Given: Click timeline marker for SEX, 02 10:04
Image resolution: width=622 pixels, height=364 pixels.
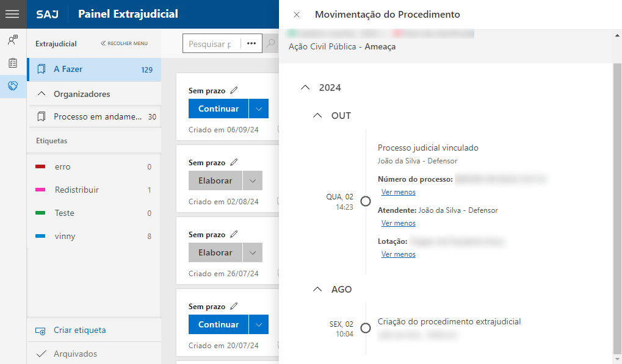Looking at the screenshot, I should 366,328.
